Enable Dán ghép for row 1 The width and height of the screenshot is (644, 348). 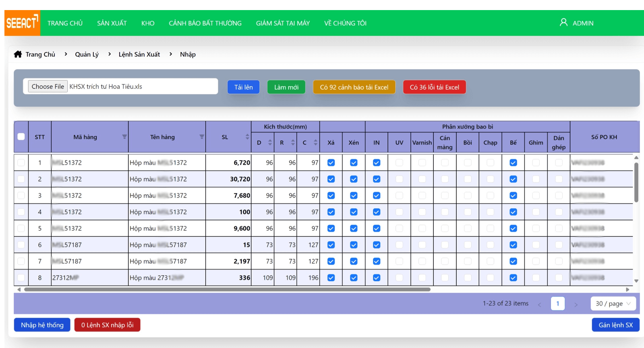pos(559,163)
